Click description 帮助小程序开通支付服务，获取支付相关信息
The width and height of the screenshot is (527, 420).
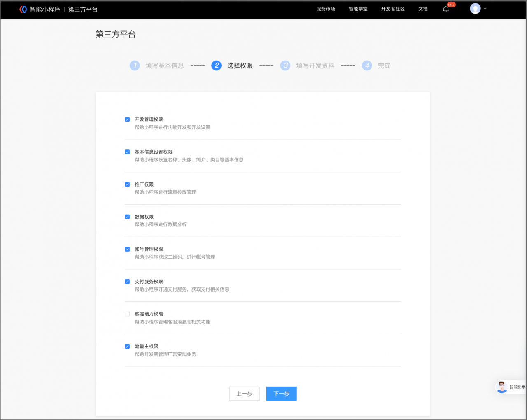click(x=182, y=289)
